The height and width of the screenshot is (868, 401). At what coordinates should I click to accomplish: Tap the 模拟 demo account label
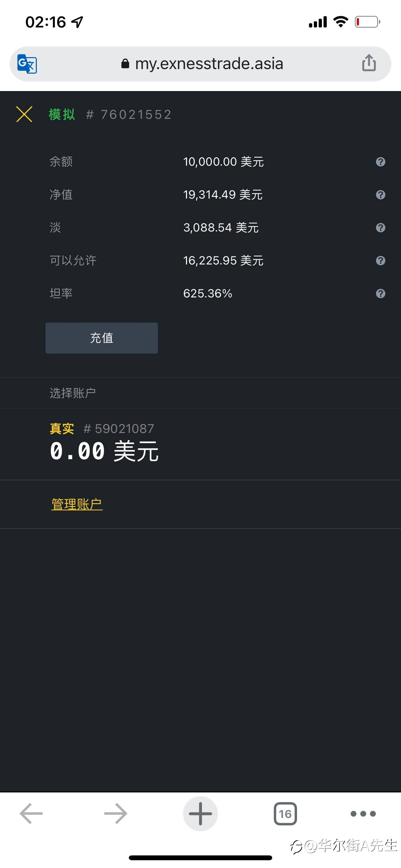coord(62,115)
